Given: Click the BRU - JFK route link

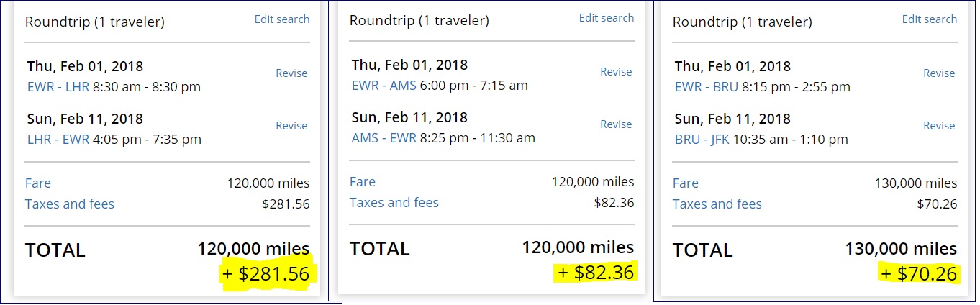Looking at the screenshot, I should pos(701,140).
